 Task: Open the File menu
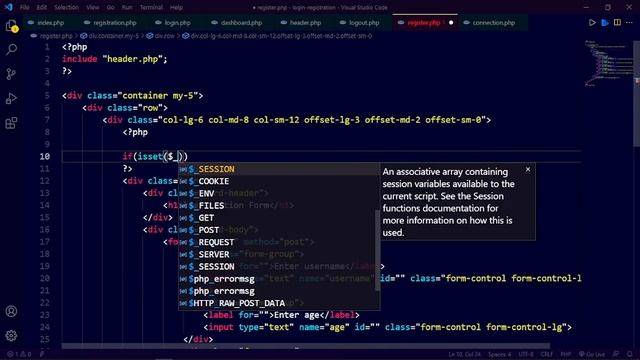pyautogui.click(x=24, y=7)
